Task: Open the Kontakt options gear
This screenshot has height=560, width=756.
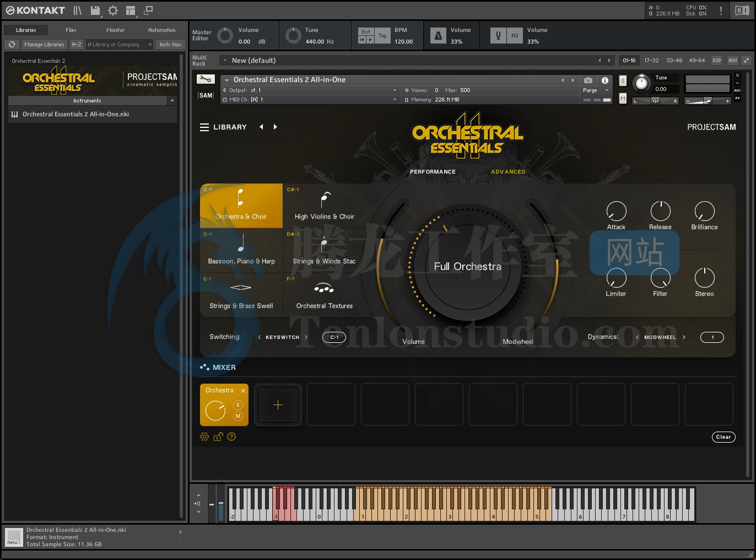Action: pyautogui.click(x=113, y=10)
